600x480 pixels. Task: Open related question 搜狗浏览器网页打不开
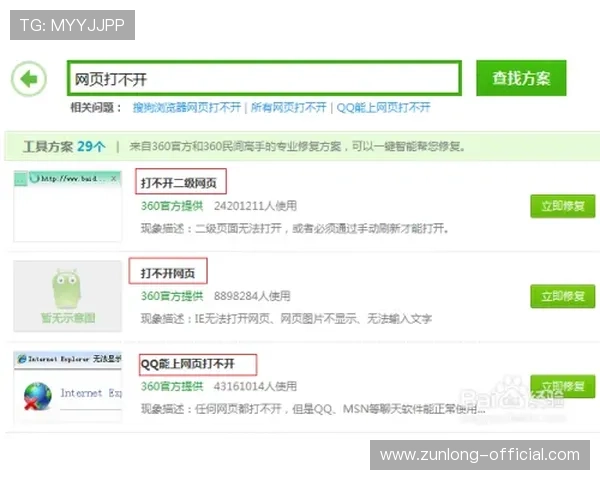point(187,108)
